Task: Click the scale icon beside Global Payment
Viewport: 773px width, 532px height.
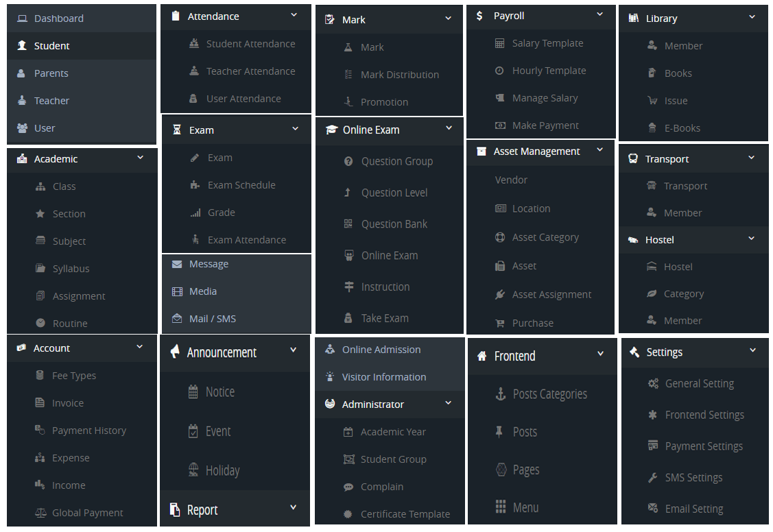Action: 40,513
